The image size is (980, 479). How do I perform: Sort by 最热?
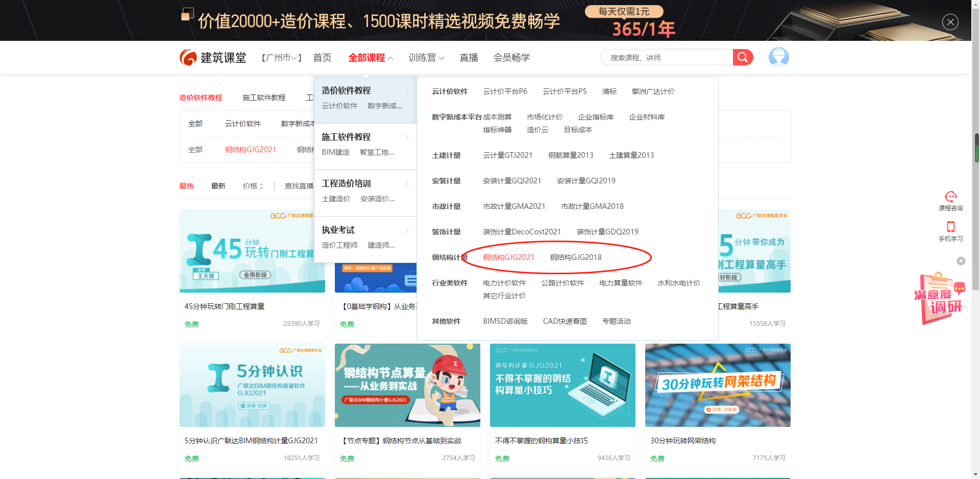point(186,186)
